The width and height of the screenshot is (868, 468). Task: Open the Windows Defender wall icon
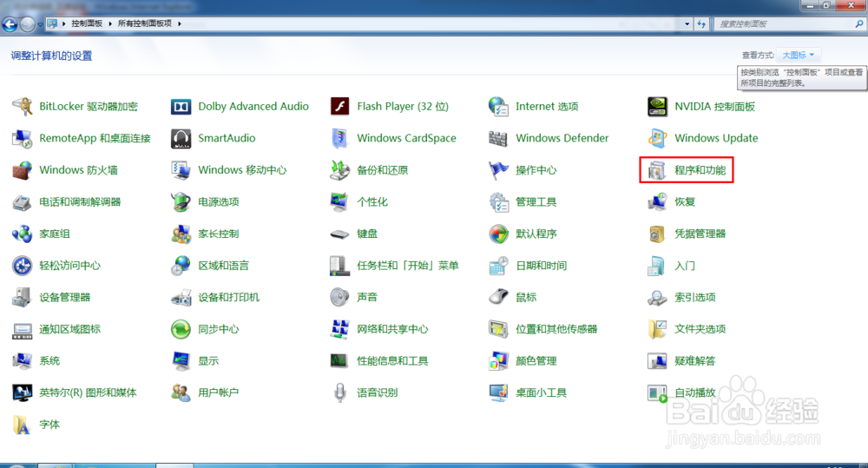[498, 138]
